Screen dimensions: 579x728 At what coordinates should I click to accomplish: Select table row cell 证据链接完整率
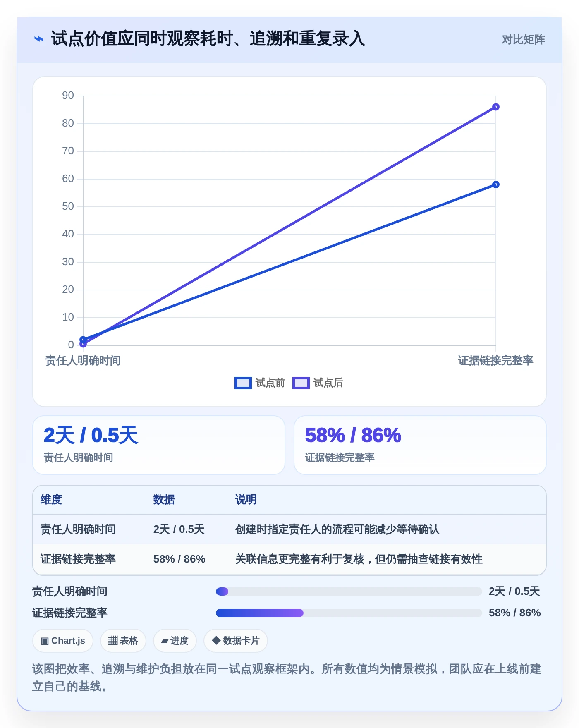pyautogui.click(x=78, y=559)
